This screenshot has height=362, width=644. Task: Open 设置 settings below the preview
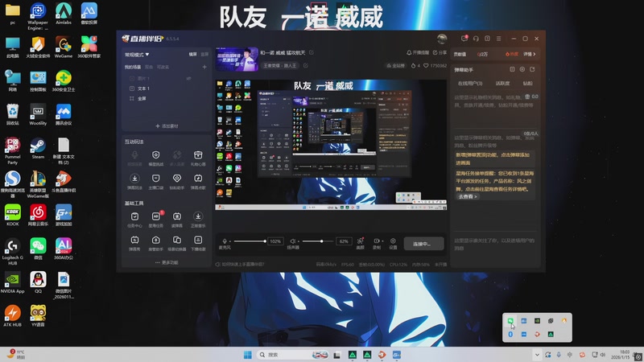[x=393, y=243]
